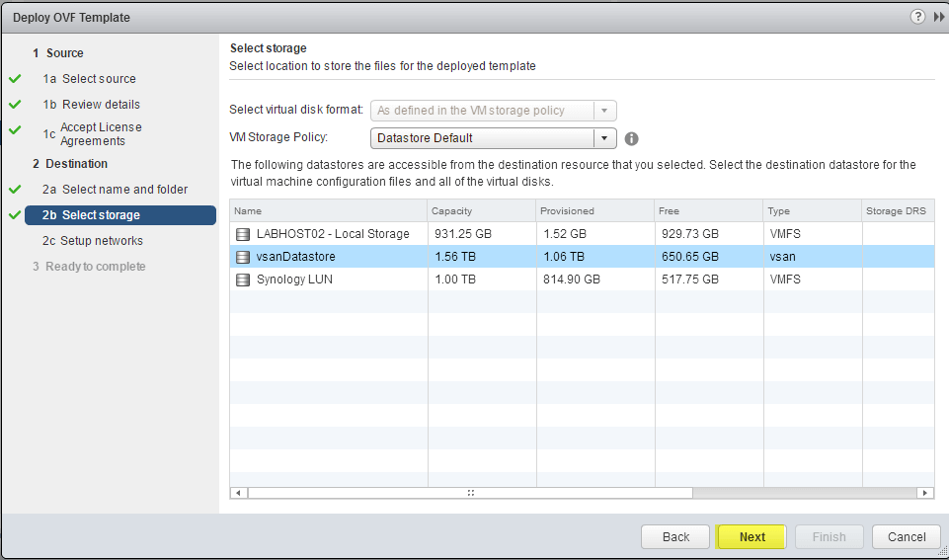
Task: Sort datastores by Type column header
Action: coord(812,210)
